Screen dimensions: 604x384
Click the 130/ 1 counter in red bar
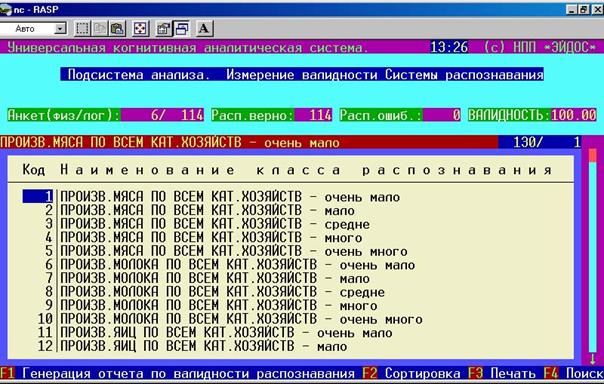tap(540, 143)
